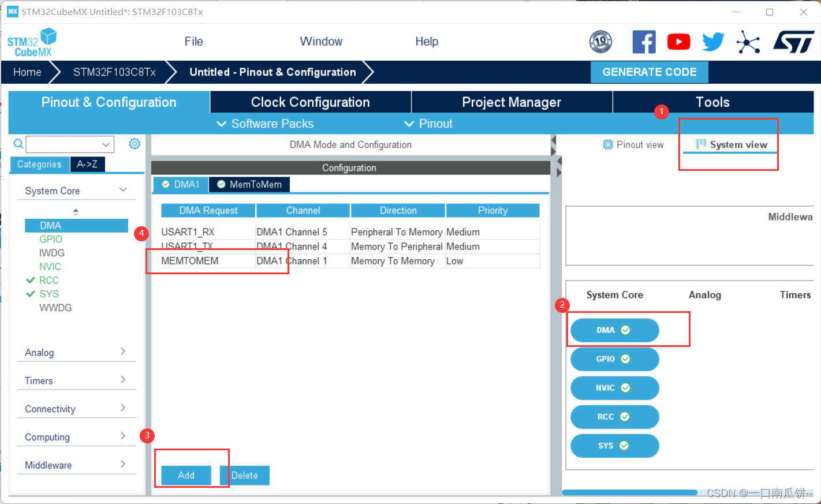Select DMA in System Core list

pos(76,225)
